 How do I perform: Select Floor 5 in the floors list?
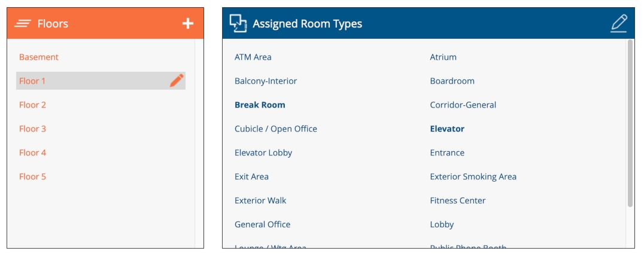32,177
